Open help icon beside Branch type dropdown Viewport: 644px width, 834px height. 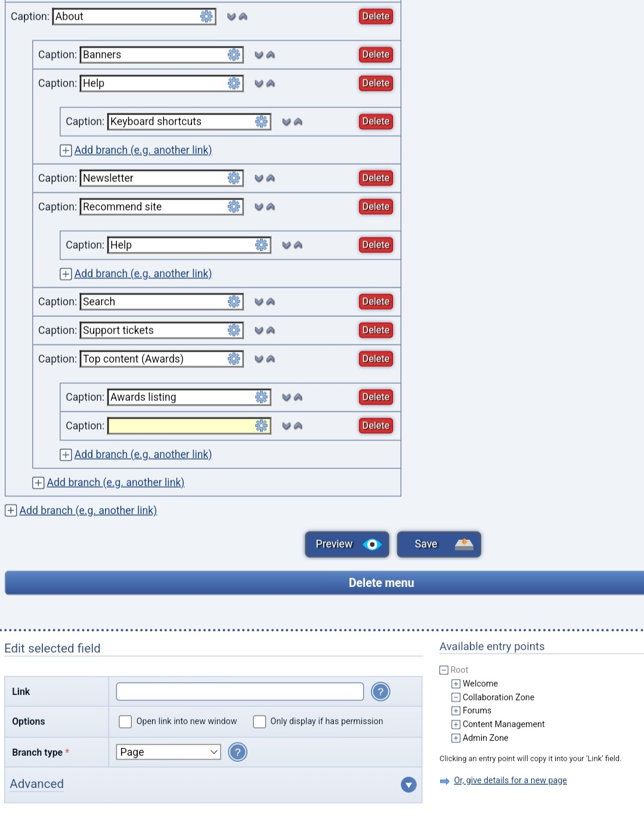[x=237, y=753]
